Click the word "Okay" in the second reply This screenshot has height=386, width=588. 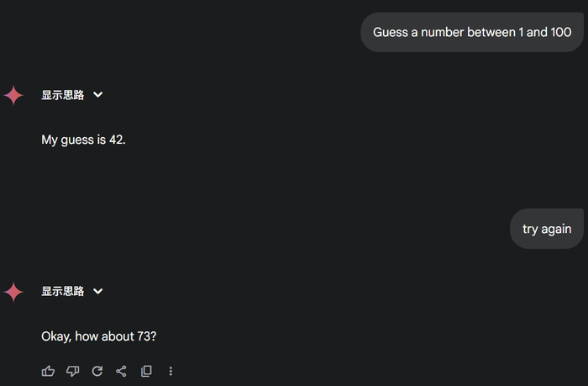(x=56, y=336)
